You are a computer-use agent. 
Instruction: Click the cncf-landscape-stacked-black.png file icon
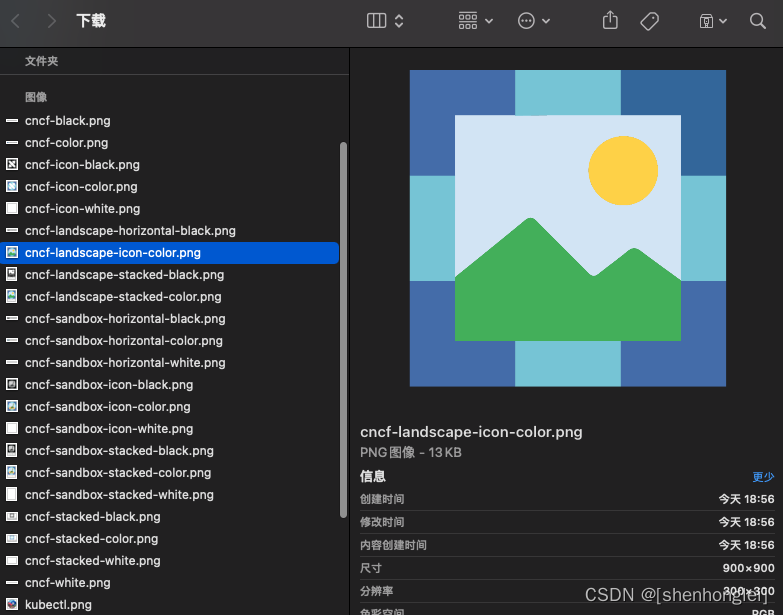(x=12, y=274)
